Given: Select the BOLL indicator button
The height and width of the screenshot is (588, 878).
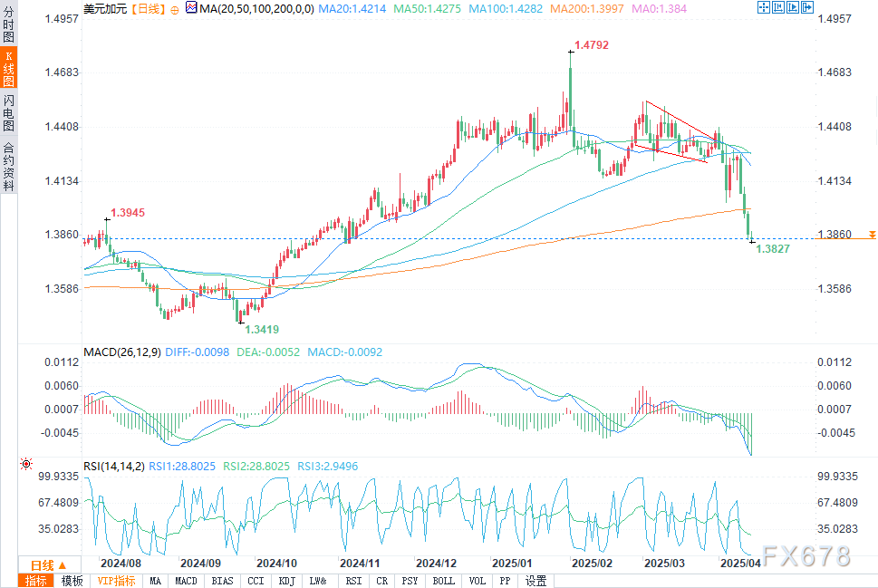Looking at the screenshot, I should tap(443, 581).
